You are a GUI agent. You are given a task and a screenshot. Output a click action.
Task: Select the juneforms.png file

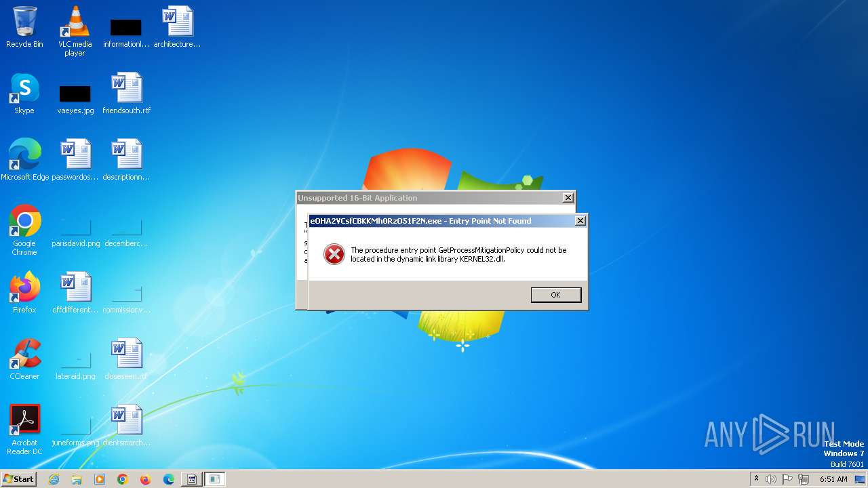pyautogui.click(x=75, y=432)
